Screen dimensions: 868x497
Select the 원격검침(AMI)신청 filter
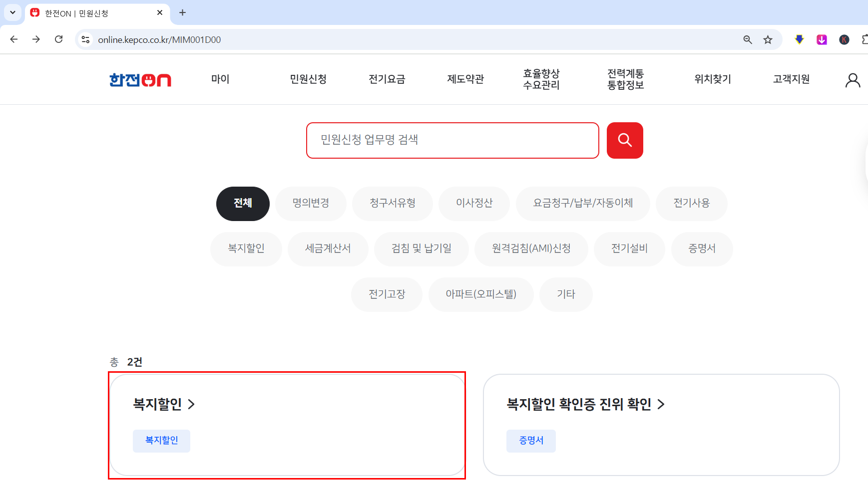pos(531,249)
